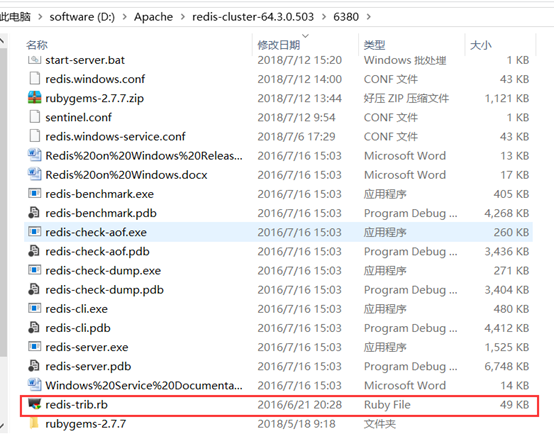
Task: Click the redis-server.pdb file icon
Action: [x=34, y=366]
